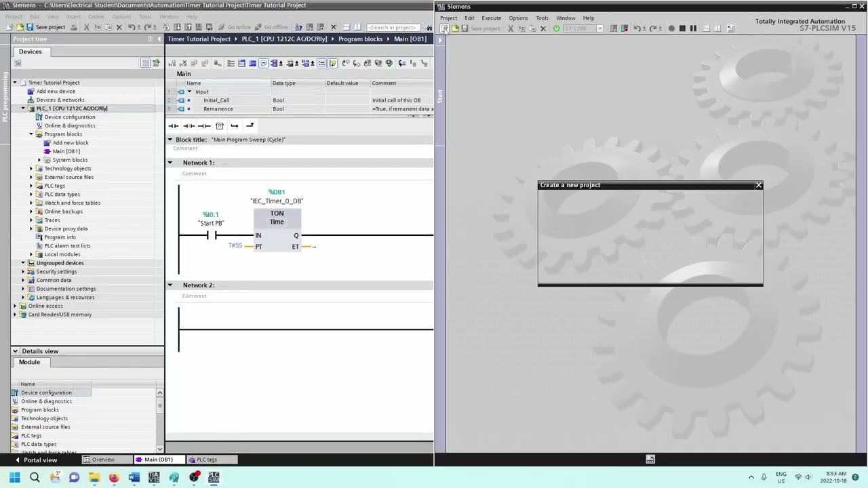Collapse the Details view panel
The width and height of the screenshot is (868, 488).
15,351
